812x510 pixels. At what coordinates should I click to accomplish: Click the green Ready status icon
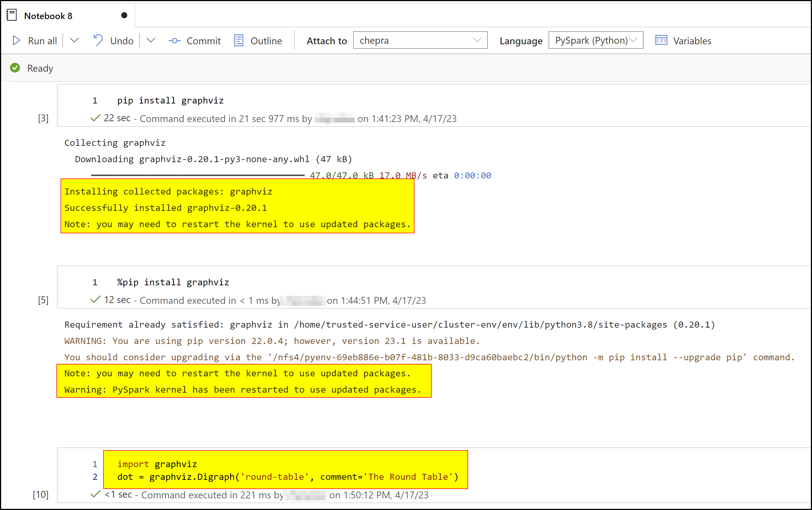pos(15,68)
